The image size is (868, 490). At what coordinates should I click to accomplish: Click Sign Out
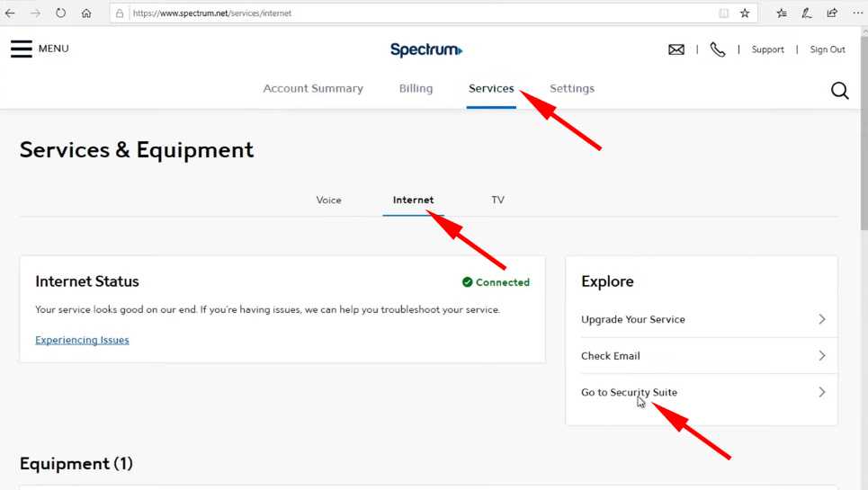pos(828,49)
